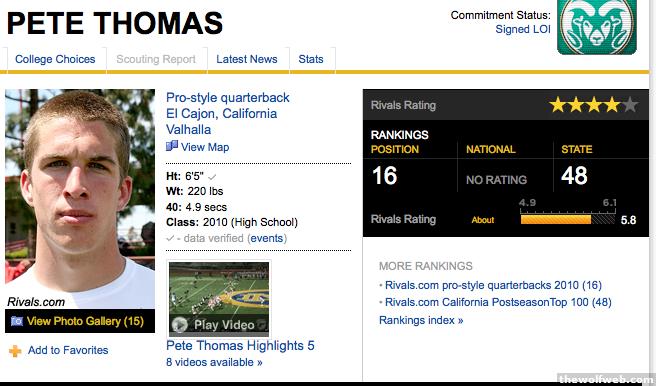Follow the Pro-style quarterback link
The height and width of the screenshot is (386, 656).
point(228,97)
